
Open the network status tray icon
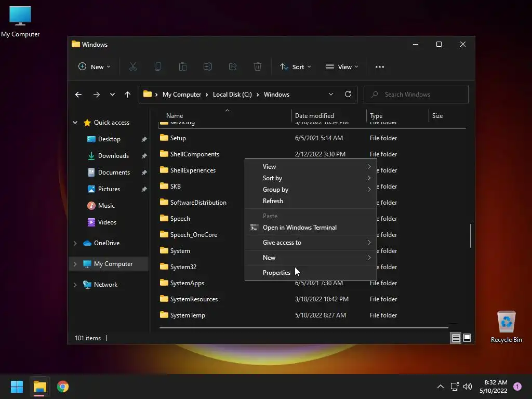[x=455, y=387]
